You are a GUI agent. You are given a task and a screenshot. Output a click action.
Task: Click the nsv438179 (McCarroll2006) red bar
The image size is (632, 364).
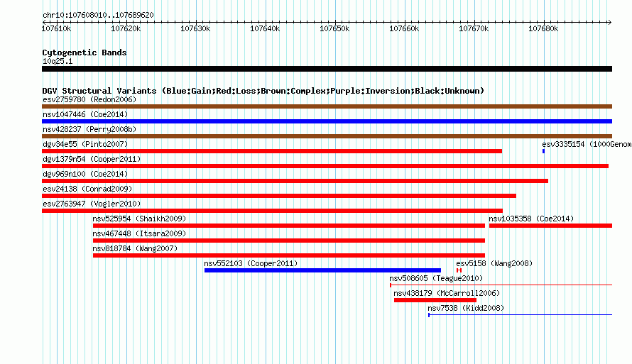click(x=435, y=300)
